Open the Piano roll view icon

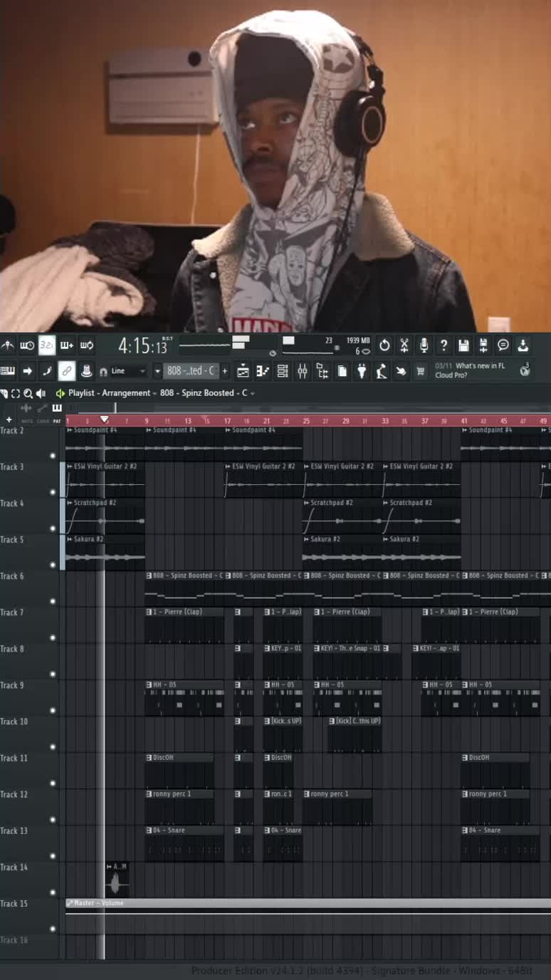[x=263, y=370]
